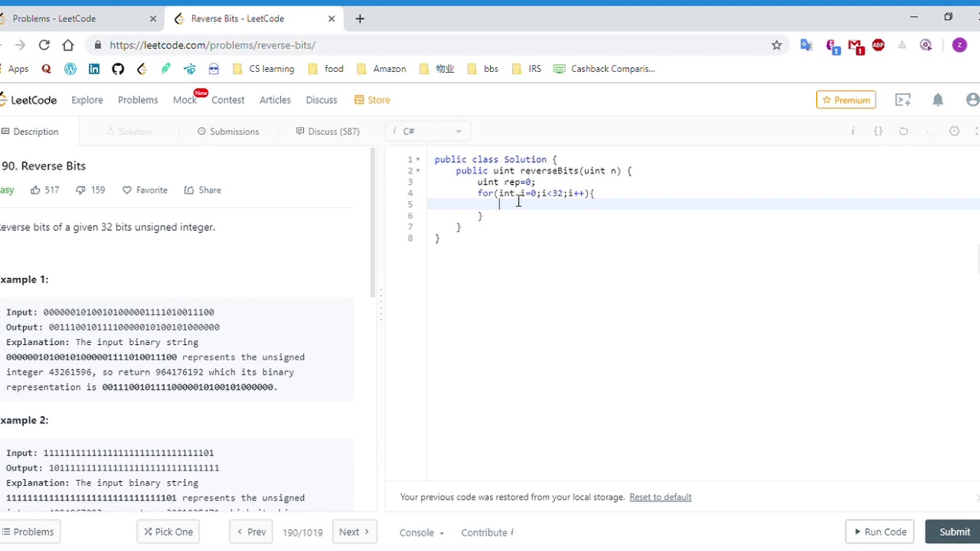Show editor info icon

(853, 132)
